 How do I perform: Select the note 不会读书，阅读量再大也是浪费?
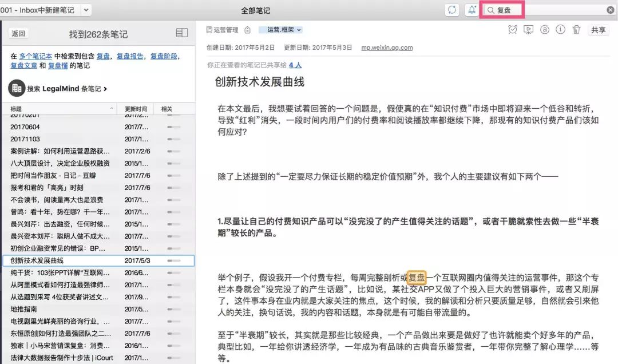98,200
